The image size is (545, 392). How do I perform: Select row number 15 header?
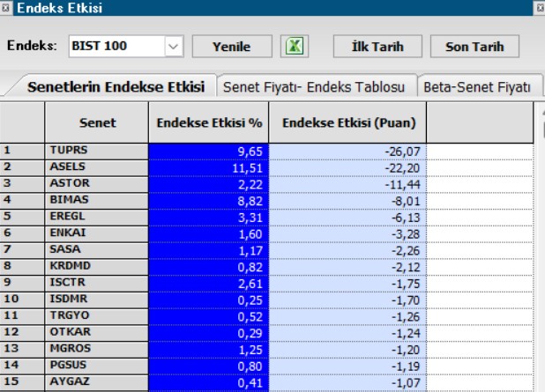tap(22, 382)
